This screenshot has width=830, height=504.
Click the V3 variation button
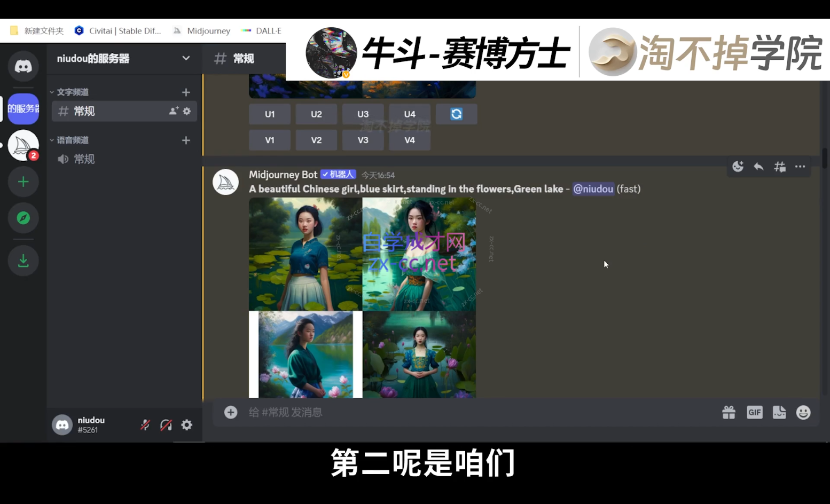coord(363,140)
